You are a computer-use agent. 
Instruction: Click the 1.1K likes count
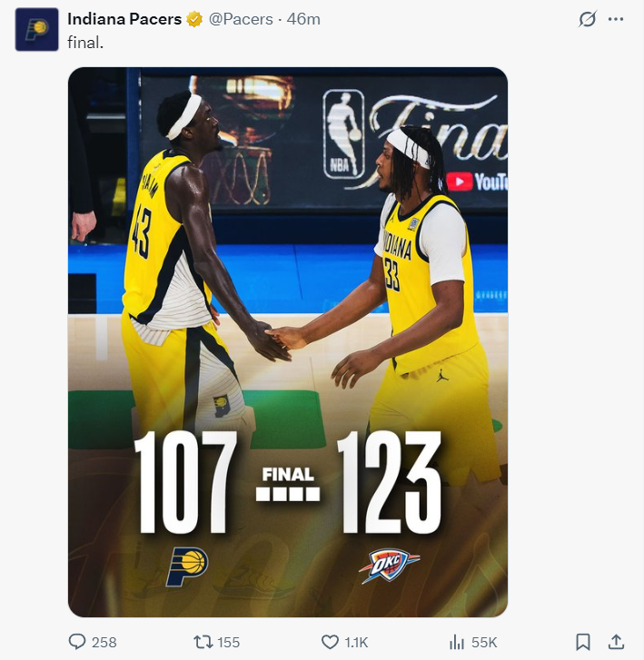tap(356, 643)
